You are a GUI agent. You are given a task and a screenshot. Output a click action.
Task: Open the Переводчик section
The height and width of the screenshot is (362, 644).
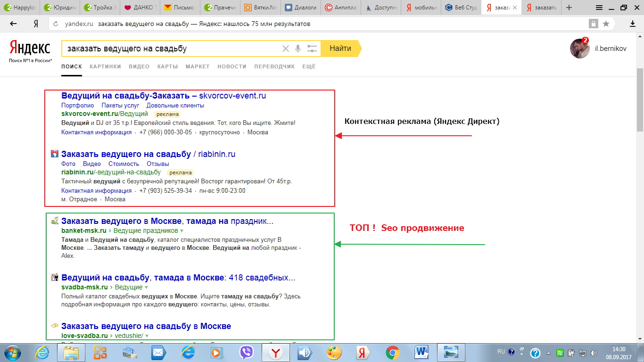[x=274, y=66]
